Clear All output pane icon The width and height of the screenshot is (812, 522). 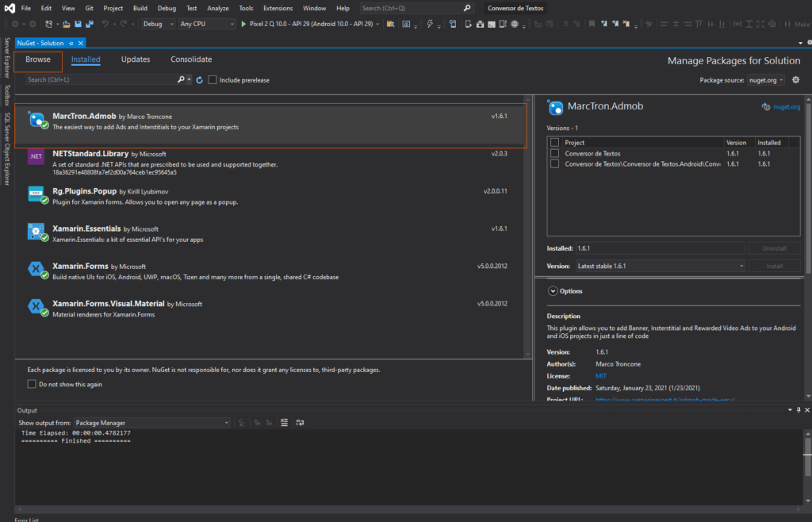coord(284,423)
